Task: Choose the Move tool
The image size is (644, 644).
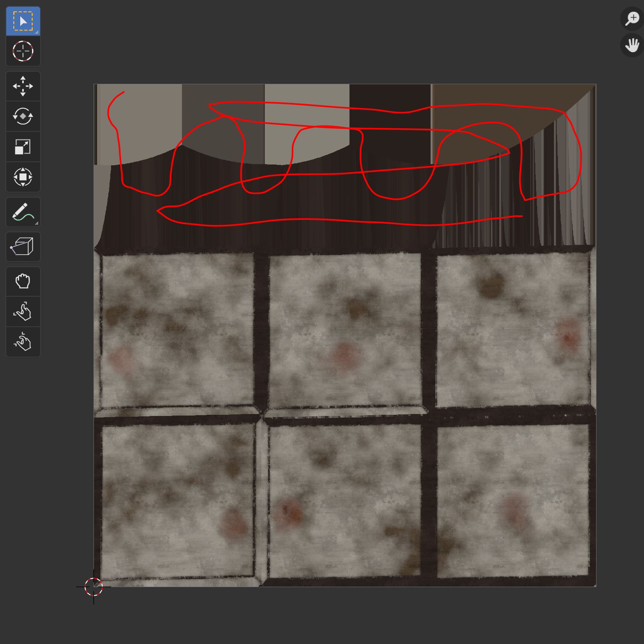Action: [23, 86]
